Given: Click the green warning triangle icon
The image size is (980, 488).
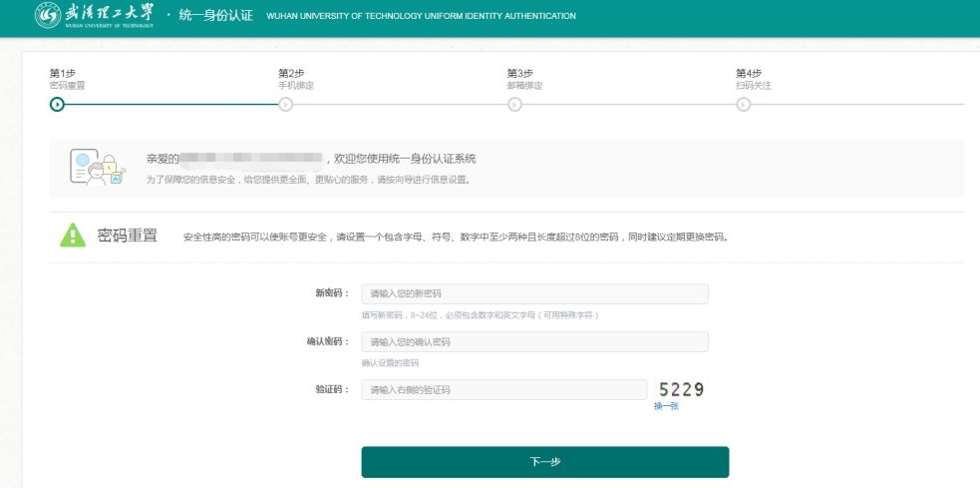Looking at the screenshot, I should pos(73,236).
